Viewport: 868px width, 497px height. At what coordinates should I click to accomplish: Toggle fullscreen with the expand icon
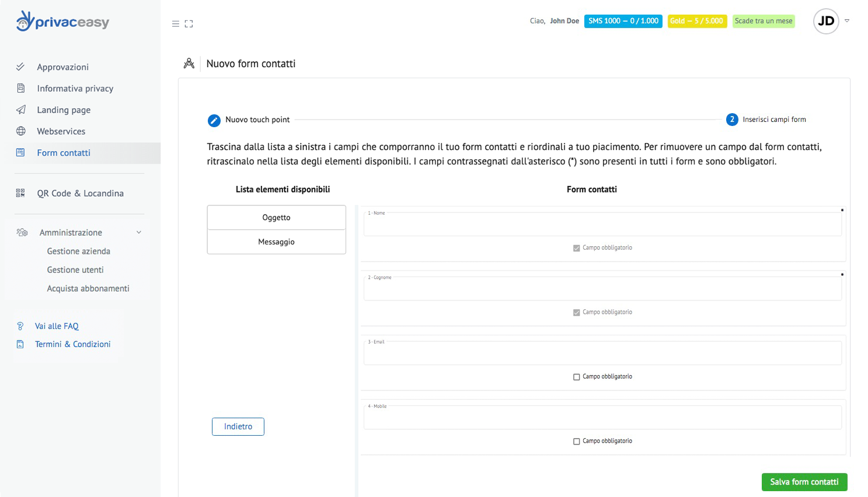click(189, 24)
